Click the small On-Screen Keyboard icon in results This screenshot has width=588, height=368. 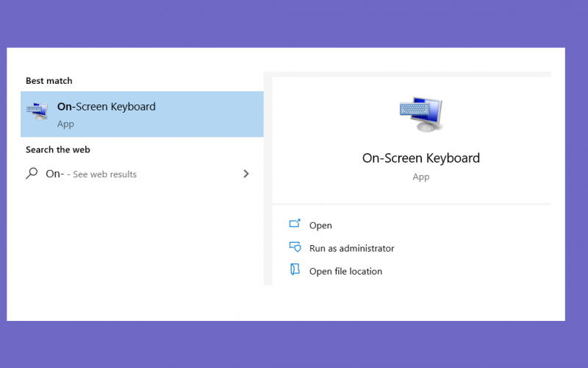37,111
